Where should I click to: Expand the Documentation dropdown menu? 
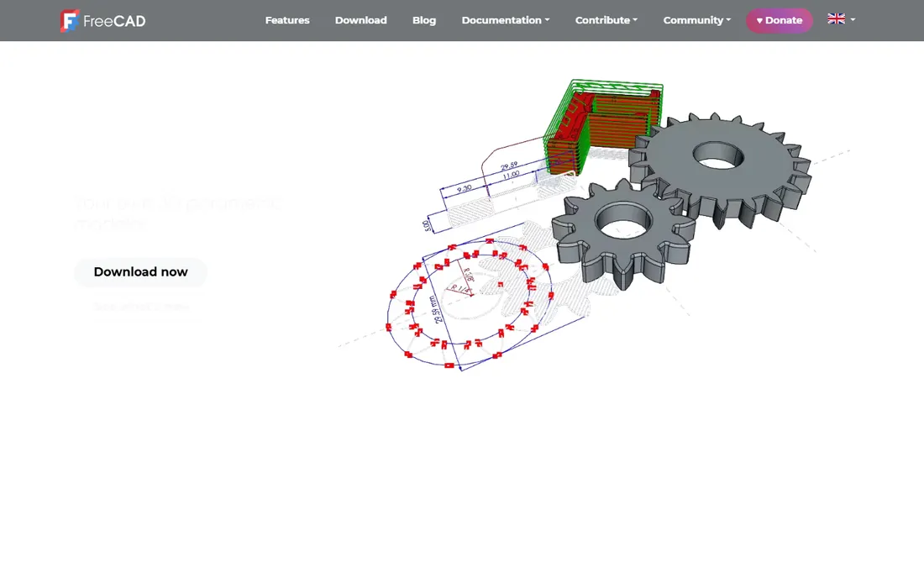coord(506,20)
